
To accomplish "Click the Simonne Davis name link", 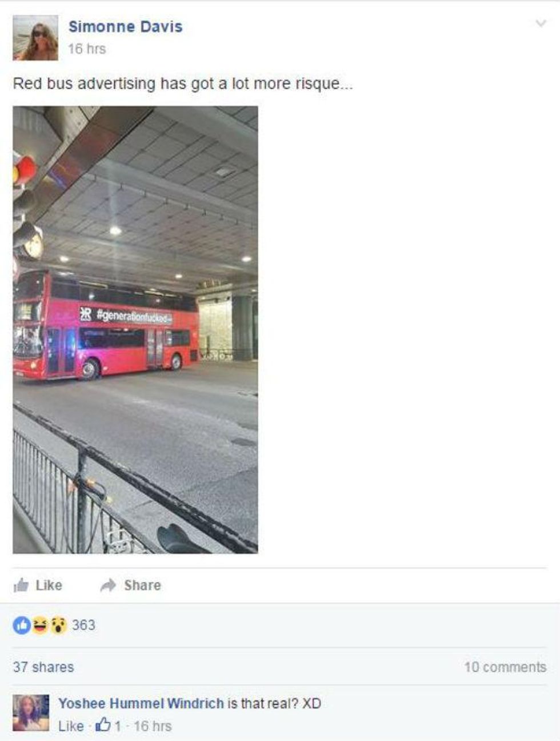I will point(125,26).
